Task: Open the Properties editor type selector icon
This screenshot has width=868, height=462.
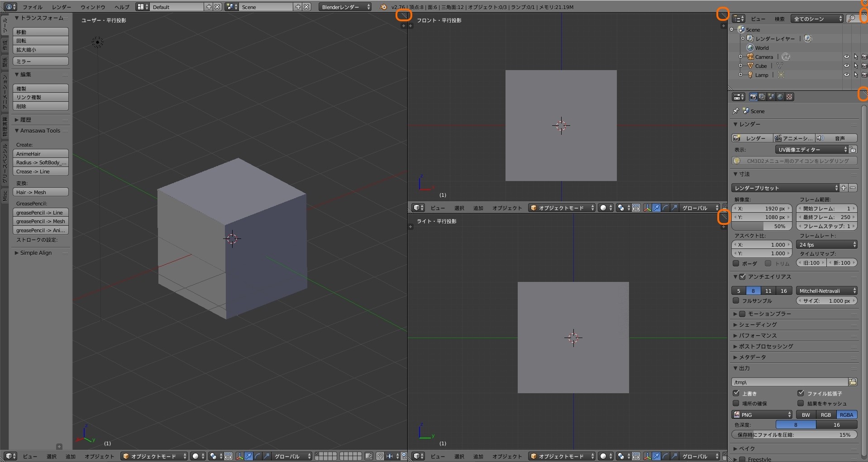Action: [739, 97]
